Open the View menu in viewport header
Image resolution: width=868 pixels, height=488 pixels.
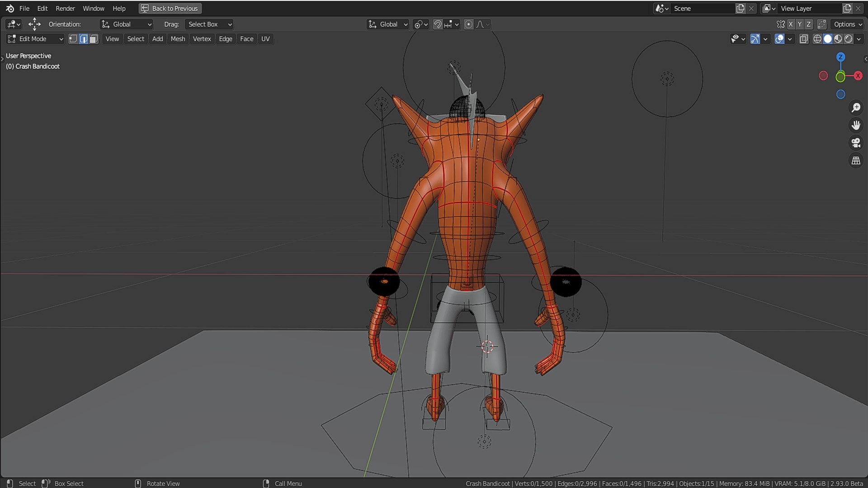click(x=112, y=39)
